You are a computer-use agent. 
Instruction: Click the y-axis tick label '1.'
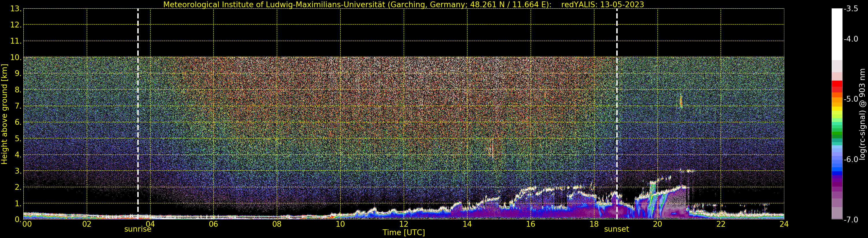pos(18,203)
